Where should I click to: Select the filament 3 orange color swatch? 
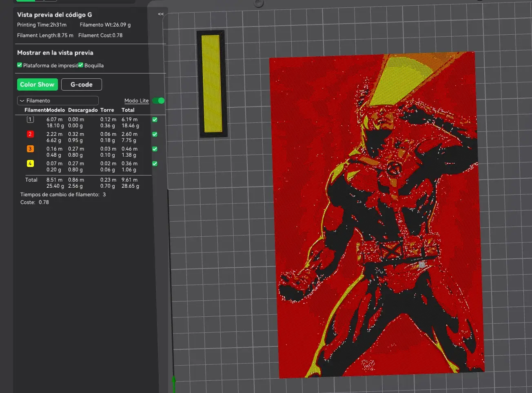30,149
